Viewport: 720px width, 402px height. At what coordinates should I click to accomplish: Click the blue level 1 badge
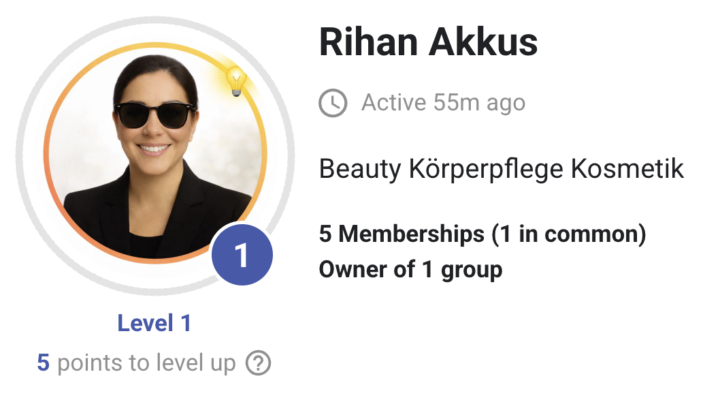click(x=241, y=256)
